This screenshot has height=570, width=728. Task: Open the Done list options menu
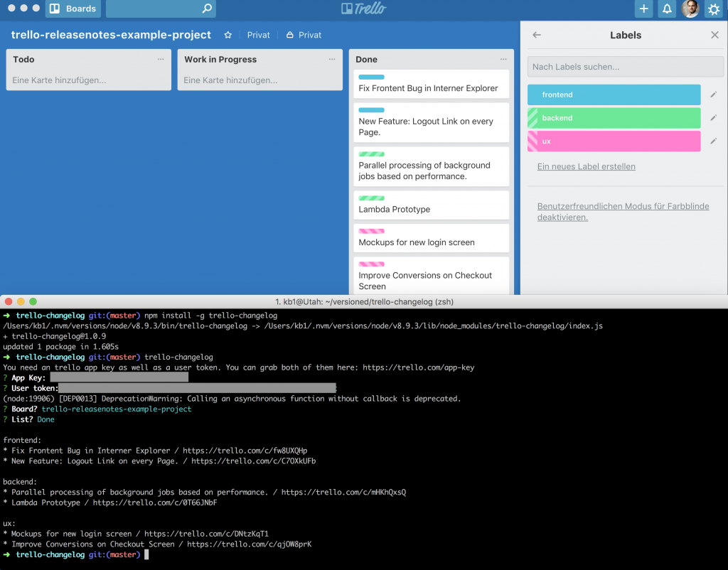[x=503, y=59]
